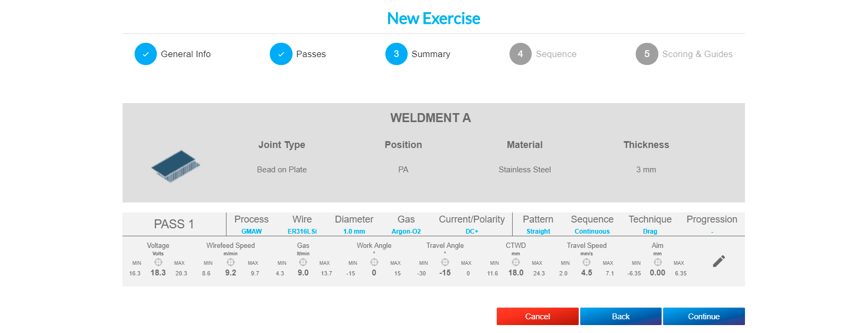Click the GMAW process value
This screenshot has height=333, width=868.
[x=251, y=232]
